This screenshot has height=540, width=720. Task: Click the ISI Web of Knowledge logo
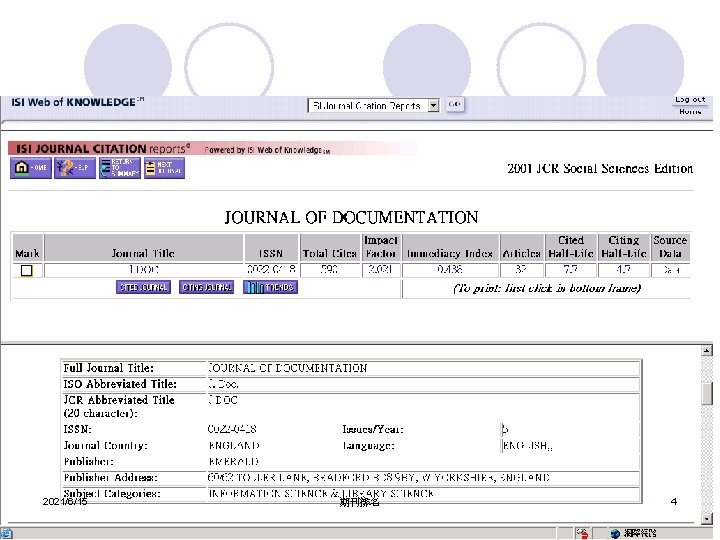click(x=77, y=102)
